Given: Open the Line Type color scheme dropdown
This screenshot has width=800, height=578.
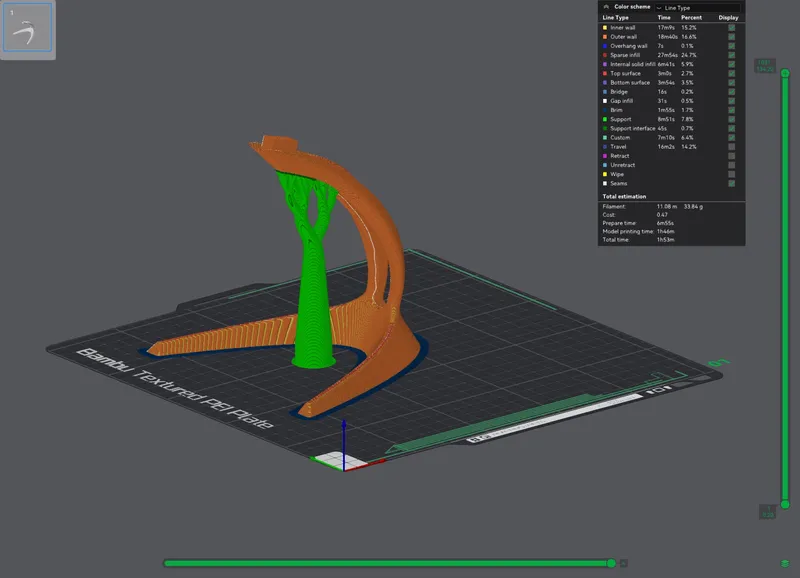Looking at the screenshot, I should pos(697,7).
